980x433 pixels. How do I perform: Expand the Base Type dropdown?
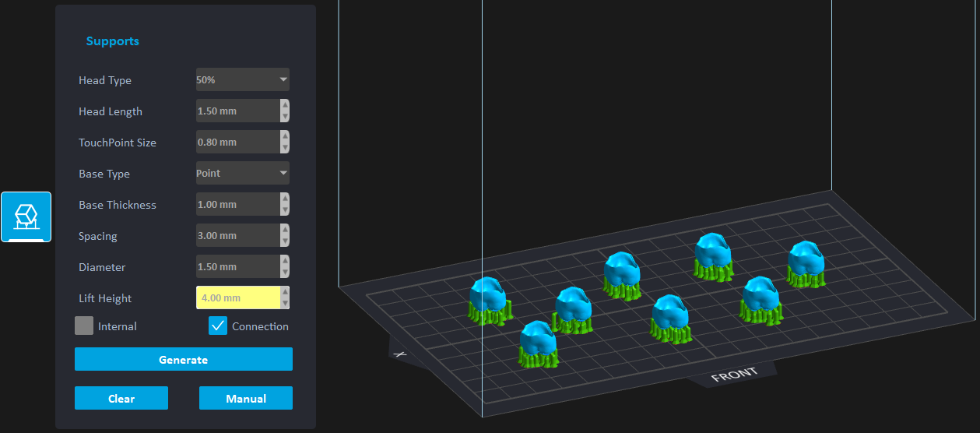pyautogui.click(x=242, y=173)
